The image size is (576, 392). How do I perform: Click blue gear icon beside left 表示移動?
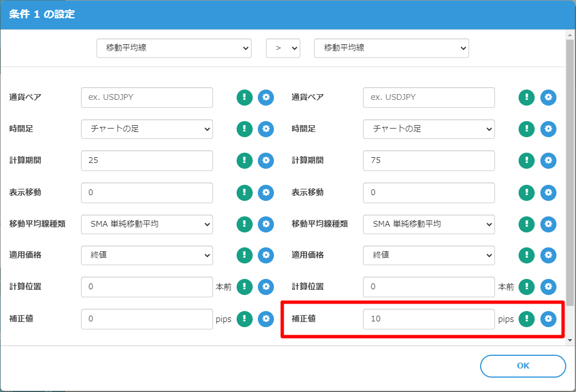[266, 192]
